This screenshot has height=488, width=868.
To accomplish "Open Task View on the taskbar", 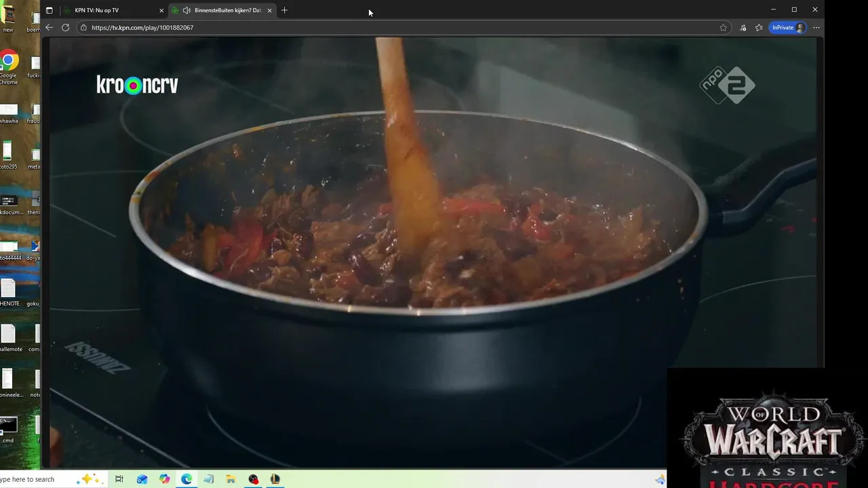I will tap(119, 479).
